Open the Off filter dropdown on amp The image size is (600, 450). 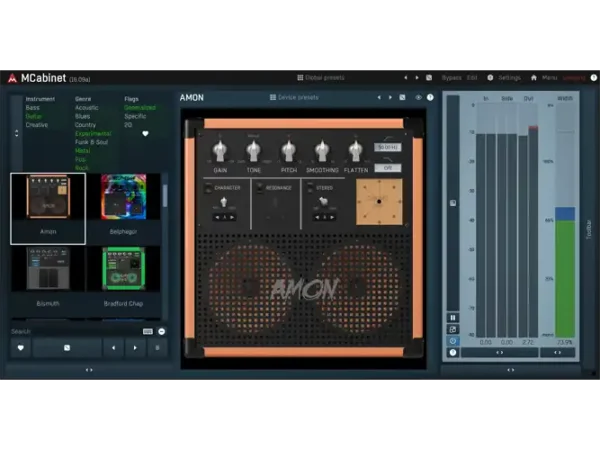[388, 168]
